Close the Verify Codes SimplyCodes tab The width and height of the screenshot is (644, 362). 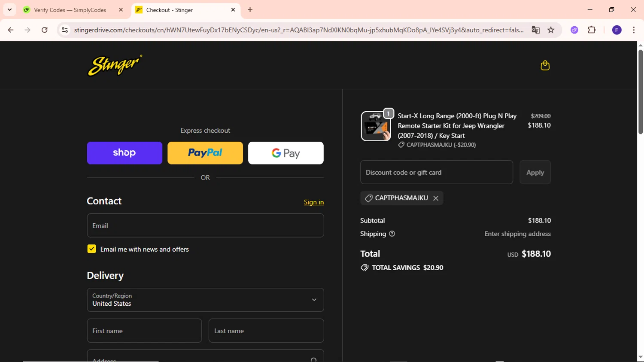121,9
